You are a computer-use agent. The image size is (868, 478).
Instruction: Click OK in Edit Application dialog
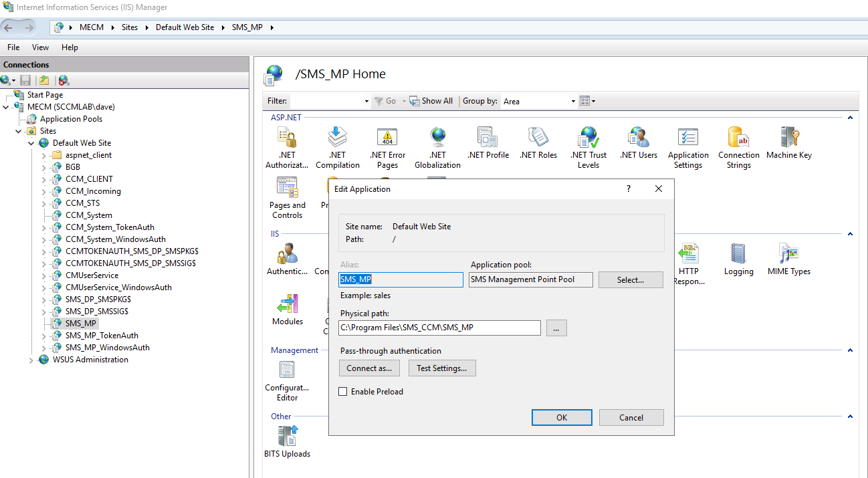pos(562,417)
